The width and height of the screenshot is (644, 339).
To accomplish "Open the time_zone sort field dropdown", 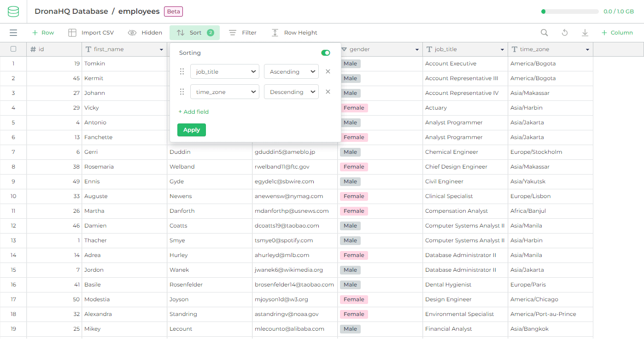I will click(x=225, y=92).
